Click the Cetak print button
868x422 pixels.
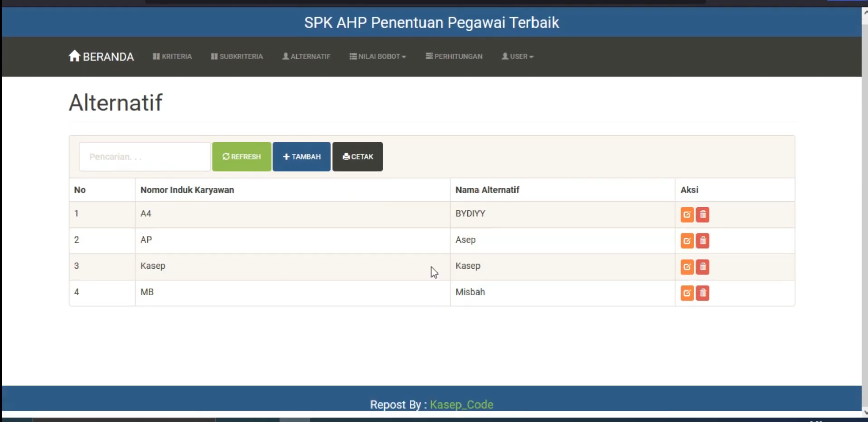(358, 157)
